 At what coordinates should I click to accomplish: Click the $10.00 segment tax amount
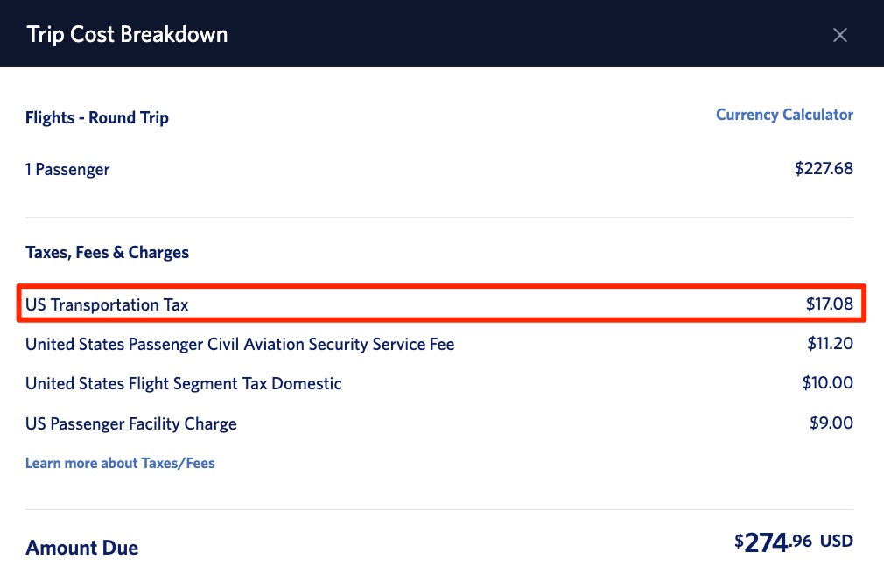coord(827,383)
